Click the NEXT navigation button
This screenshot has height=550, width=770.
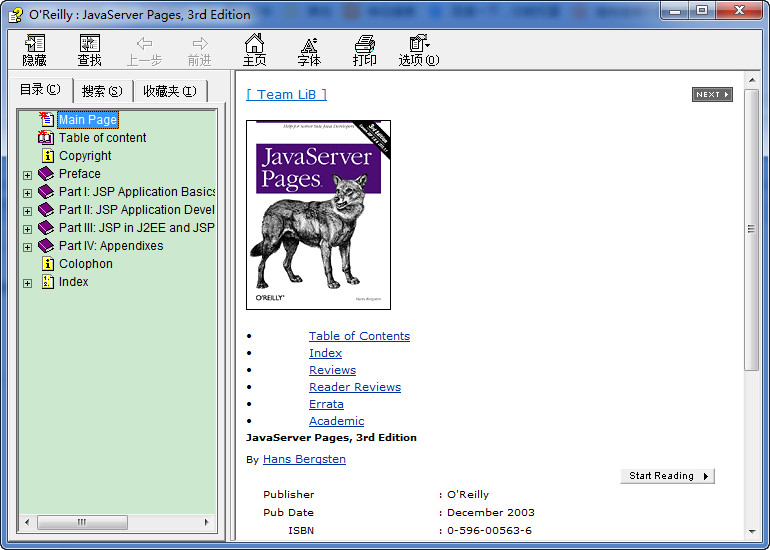pos(712,94)
